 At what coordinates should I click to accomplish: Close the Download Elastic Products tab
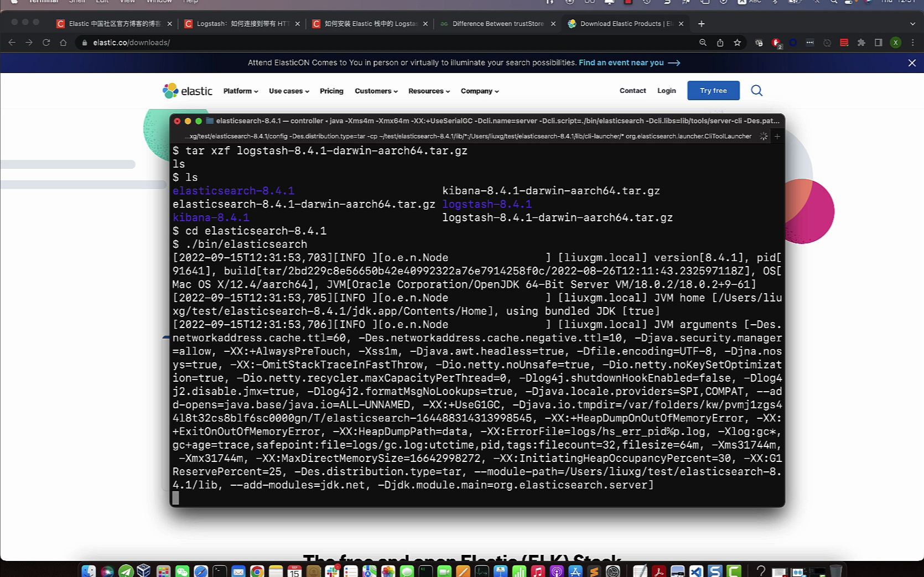681,24
